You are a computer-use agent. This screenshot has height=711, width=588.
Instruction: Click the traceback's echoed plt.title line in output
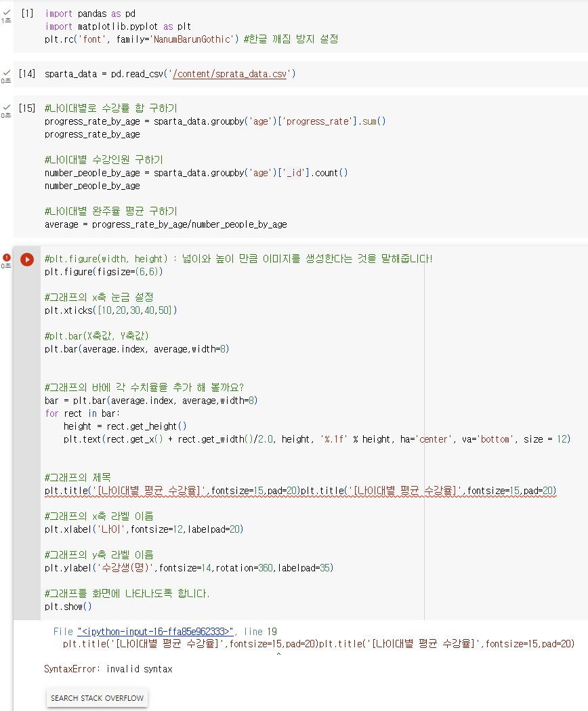pos(318,644)
